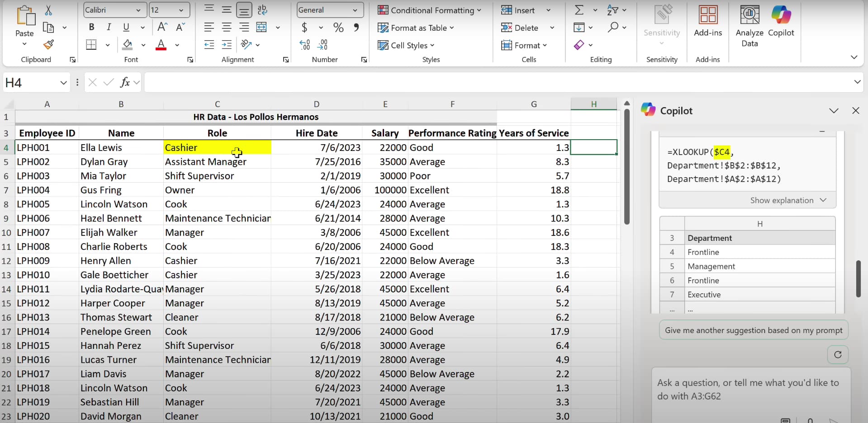
Task: Expand the formula bar
Action: point(857,82)
